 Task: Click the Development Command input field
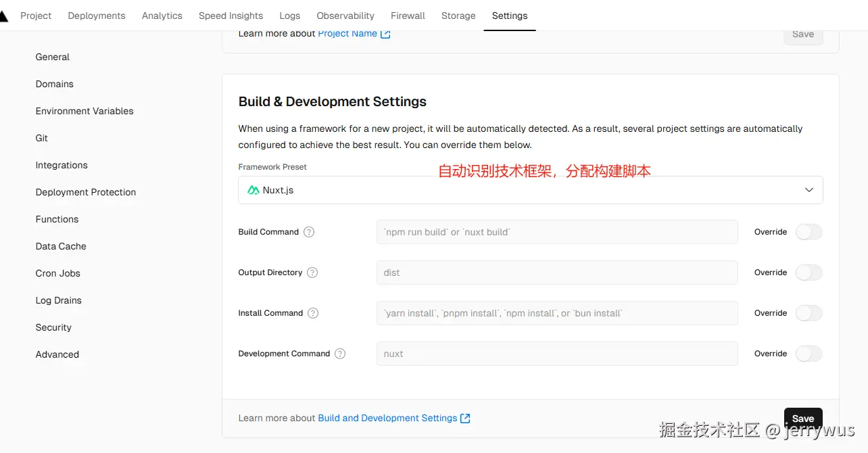pos(557,354)
